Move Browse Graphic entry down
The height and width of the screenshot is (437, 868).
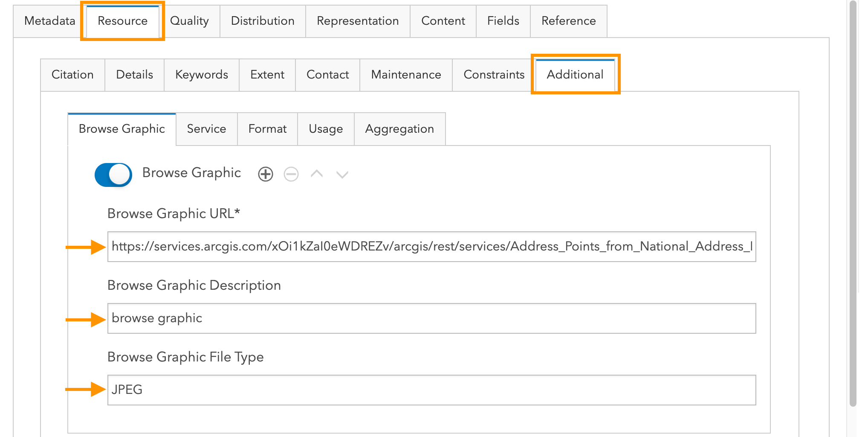click(x=342, y=174)
